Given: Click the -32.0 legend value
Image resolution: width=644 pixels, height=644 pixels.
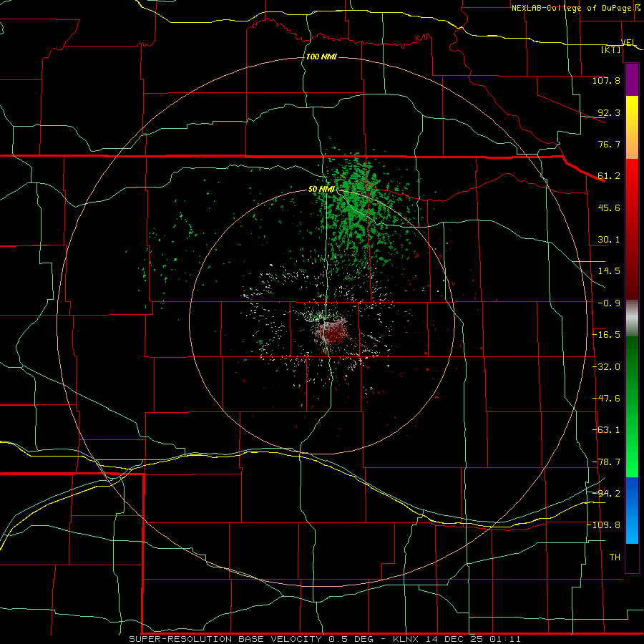Looking at the screenshot, I should [x=606, y=367].
